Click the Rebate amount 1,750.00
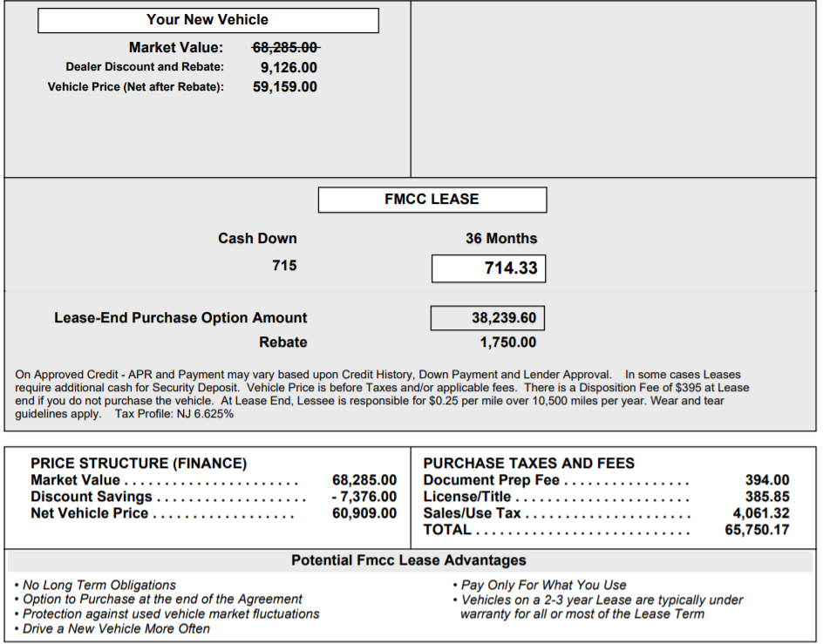The height and width of the screenshot is (644, 823). (x=508, y=342)
